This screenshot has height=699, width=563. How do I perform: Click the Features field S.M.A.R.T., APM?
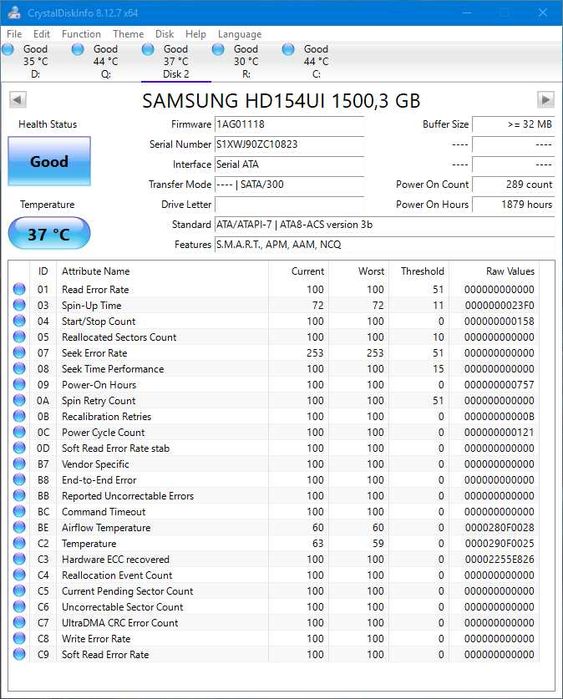385,245
